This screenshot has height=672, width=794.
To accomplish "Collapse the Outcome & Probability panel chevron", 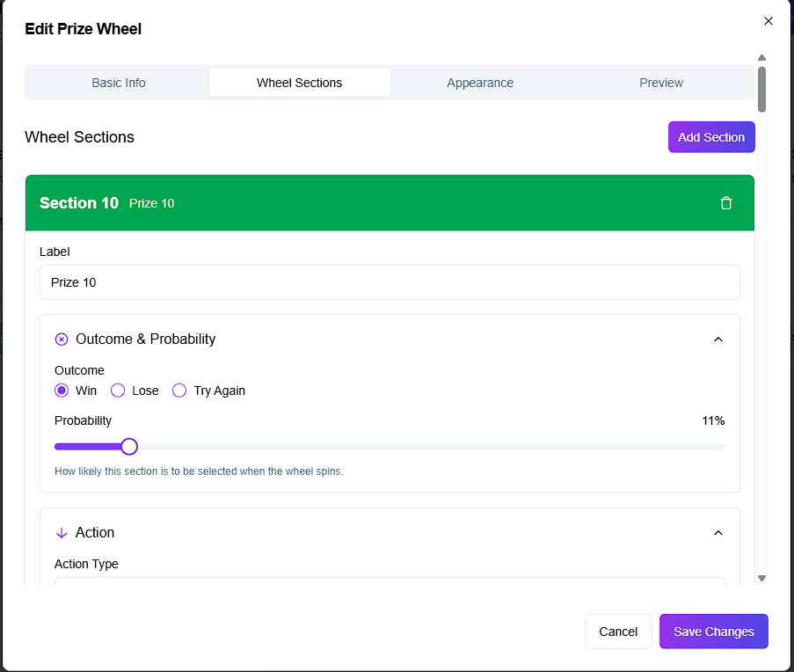I will pos(718,340).
